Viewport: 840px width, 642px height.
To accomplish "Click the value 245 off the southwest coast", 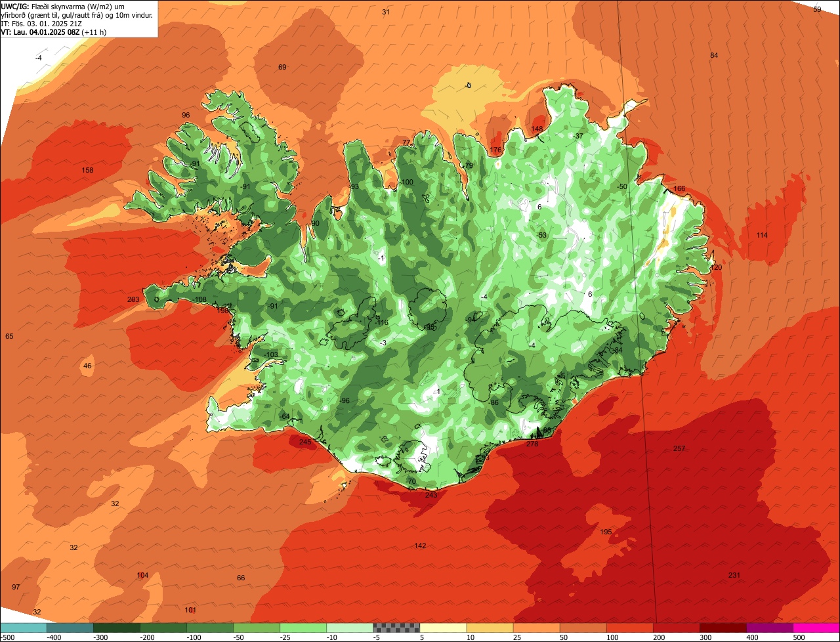I will 305,442.
